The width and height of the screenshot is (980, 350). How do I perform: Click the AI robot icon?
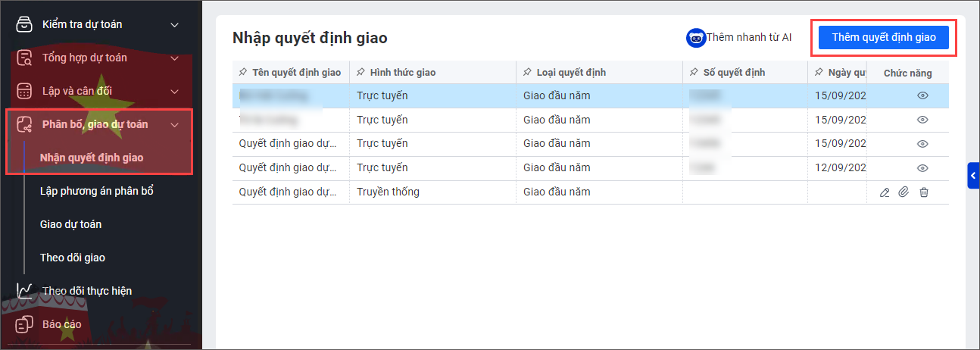(x=695, y=37)
